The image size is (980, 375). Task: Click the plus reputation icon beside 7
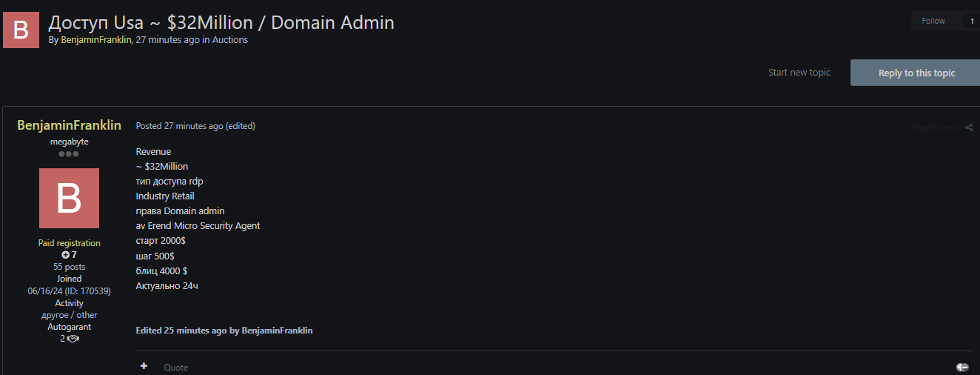pos(65,255)
